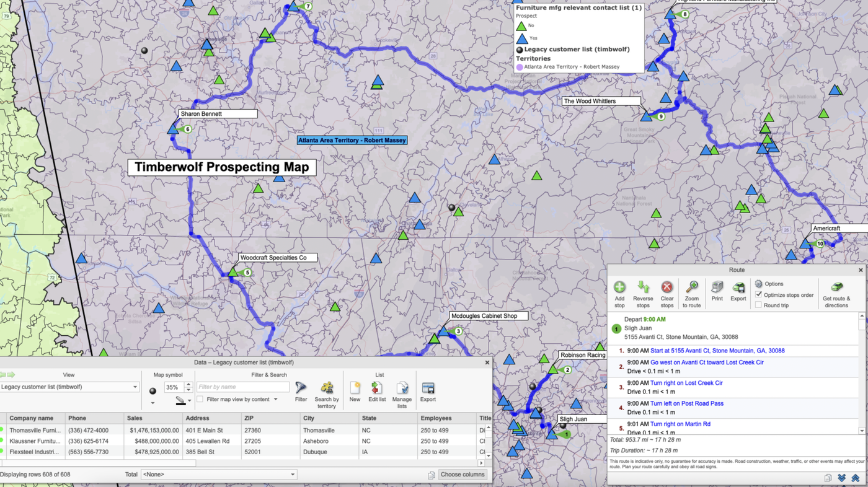The height and width of the screenshot is (487, 868).
Task: Click Clear stops in the Route toolbar
Action: pyautogui.click(x=666, y=287)
